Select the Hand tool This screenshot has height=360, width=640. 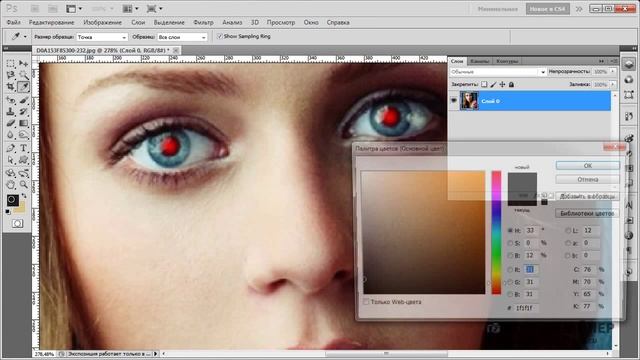[11, 184]
